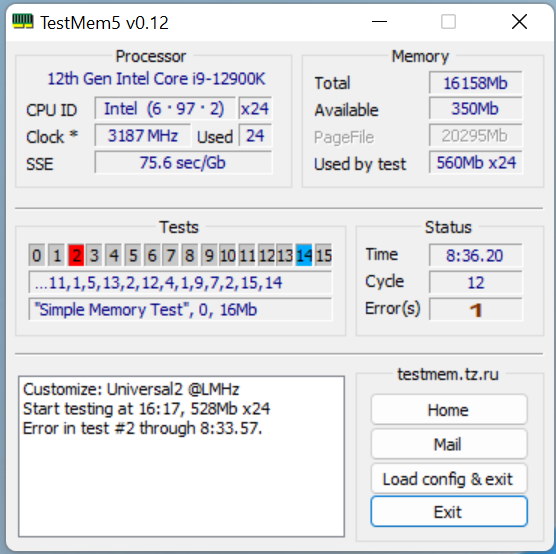Viewport: 556px width, 554px height.
Task: Click the Total memory value 16158Mb
Action: click(x=475, y=83)
